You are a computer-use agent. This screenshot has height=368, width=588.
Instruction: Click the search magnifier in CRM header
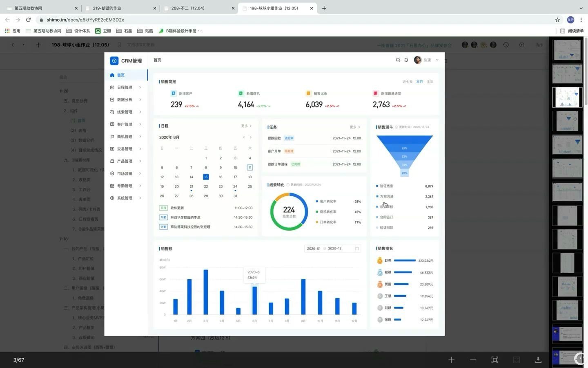point(398,60)
